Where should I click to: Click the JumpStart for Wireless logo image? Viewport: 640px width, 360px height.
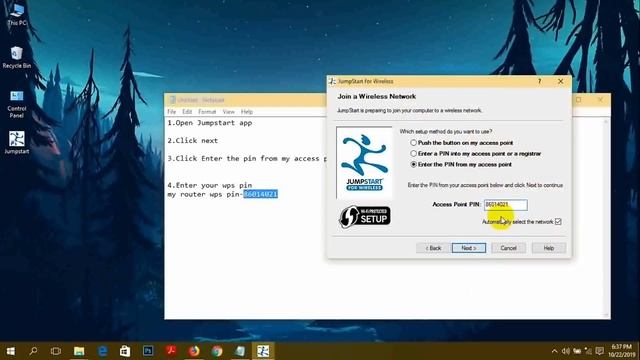click(x=364, y=162)
